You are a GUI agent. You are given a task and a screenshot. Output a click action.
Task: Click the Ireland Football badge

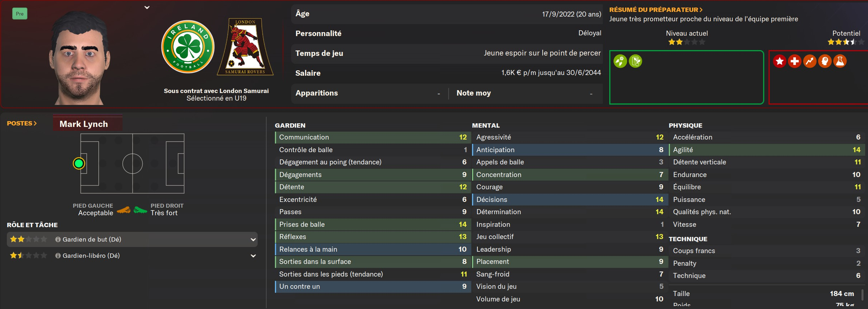pos(188,47)
